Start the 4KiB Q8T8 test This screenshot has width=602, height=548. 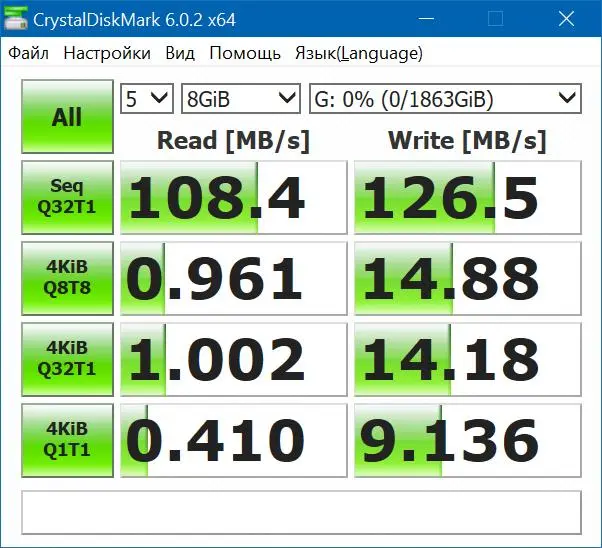(x=68, y=278)
